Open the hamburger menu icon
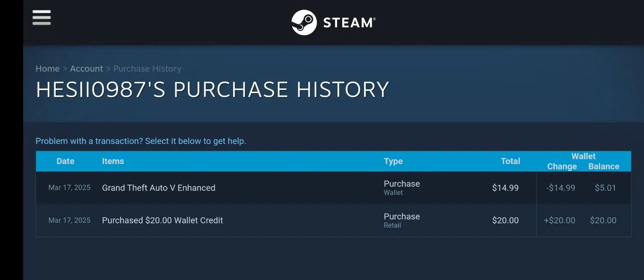 click(42, 18)
